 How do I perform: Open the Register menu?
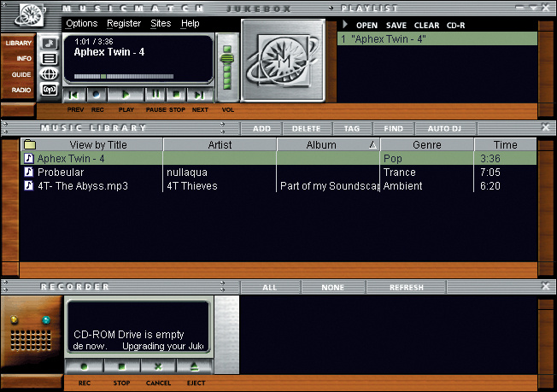click(x=124, y=23)
